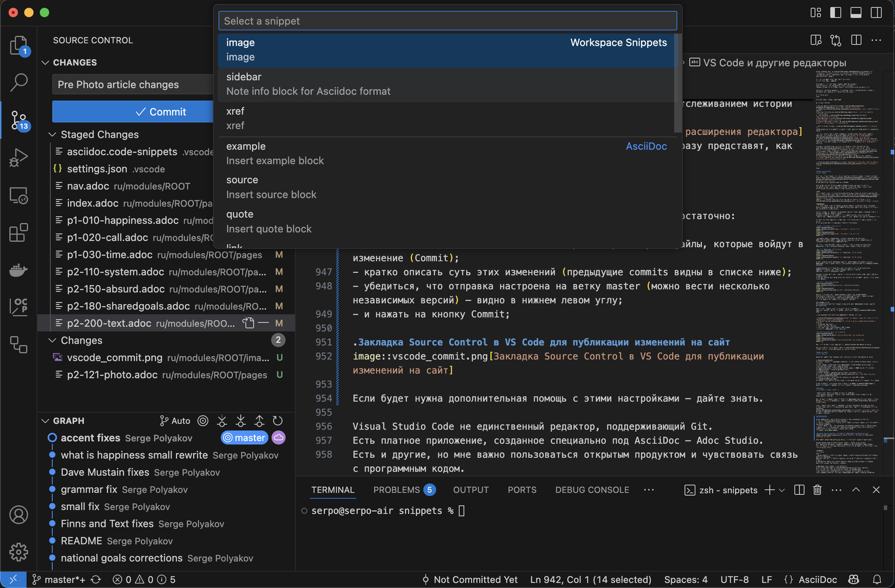
Task: Open the Extensions view in the activity bar
Action: 19,232
